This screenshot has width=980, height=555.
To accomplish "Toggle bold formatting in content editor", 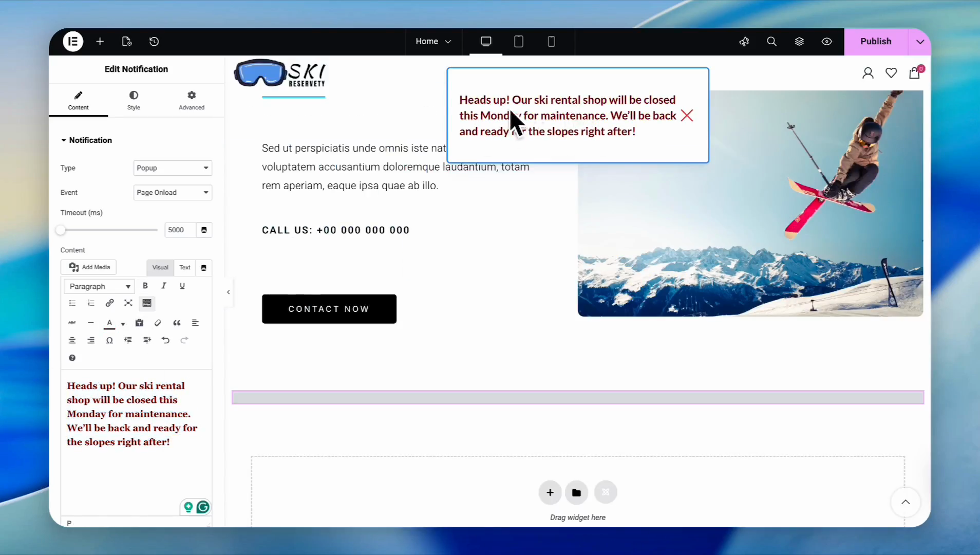I will tap(145, 286).
